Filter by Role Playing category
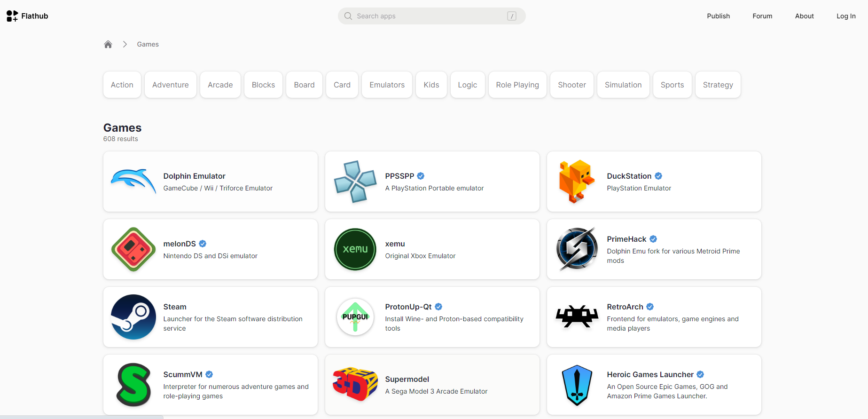The image size is (868, 419). 517,85
